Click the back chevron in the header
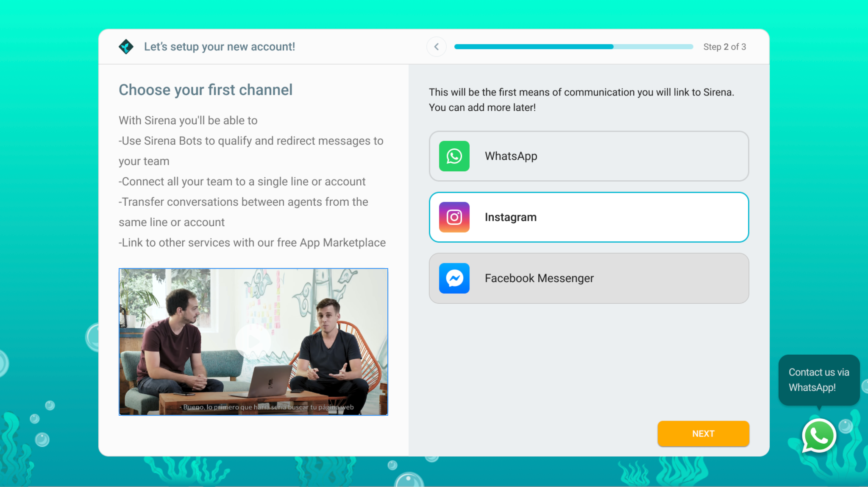 (x=437, y=47)
